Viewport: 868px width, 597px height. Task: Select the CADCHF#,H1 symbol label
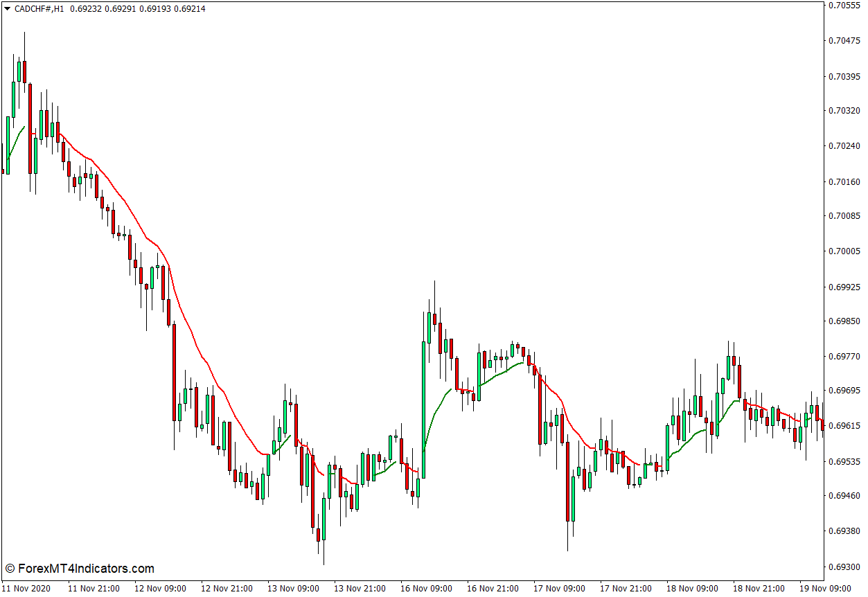[39, 9]
